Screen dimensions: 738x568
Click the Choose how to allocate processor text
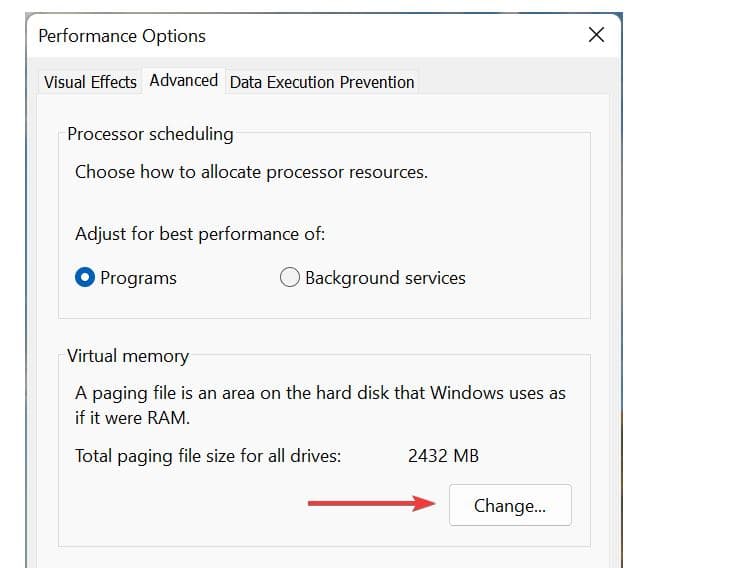click(251, 172)
